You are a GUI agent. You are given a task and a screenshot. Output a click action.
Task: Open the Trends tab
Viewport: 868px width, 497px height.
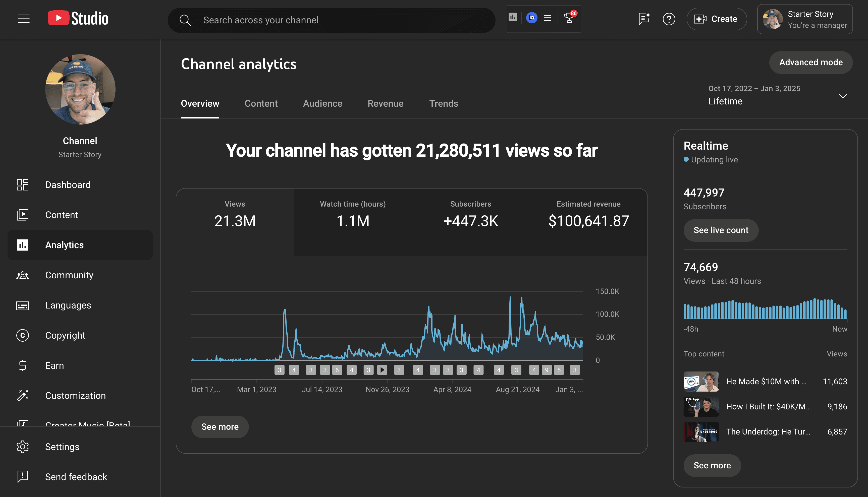point(444,103)
